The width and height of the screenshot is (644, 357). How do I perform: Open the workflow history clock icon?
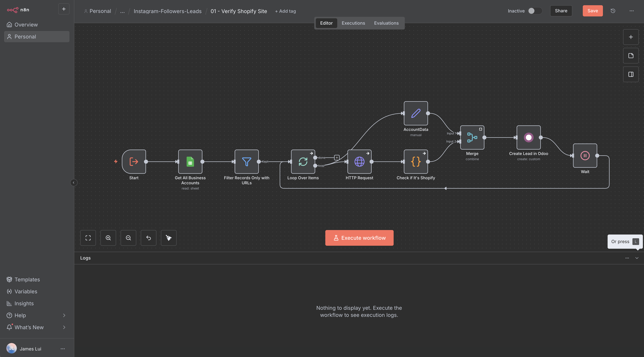(x=613, y=11)
